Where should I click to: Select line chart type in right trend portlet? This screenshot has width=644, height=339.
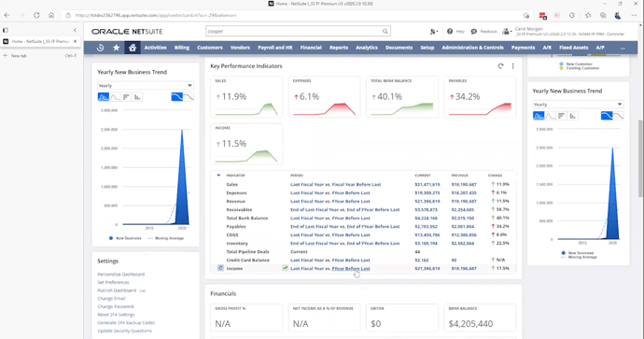pyautogui.click(x=550, y=116)
